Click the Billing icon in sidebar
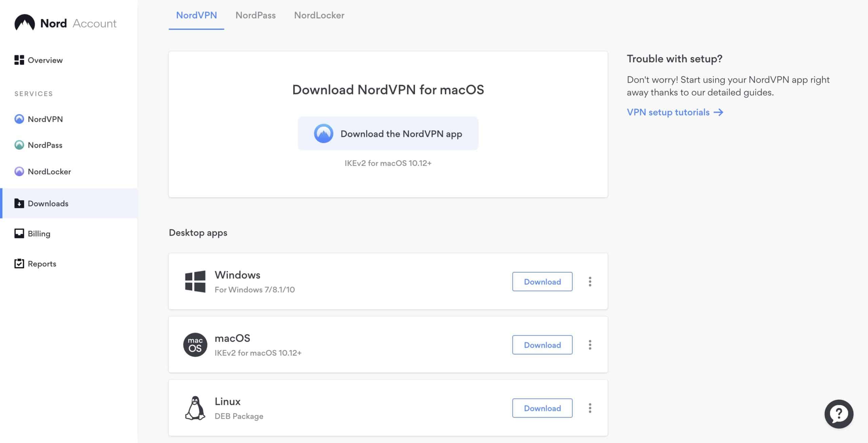This screenshot has width=868, height=443. pyautogui.click(x=19, y=233)
